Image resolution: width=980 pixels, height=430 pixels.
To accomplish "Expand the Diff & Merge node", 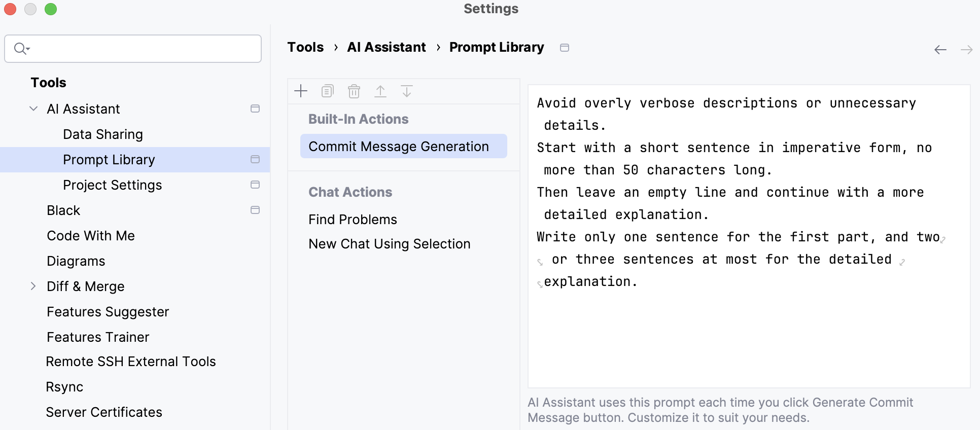I will pos(33,286).
